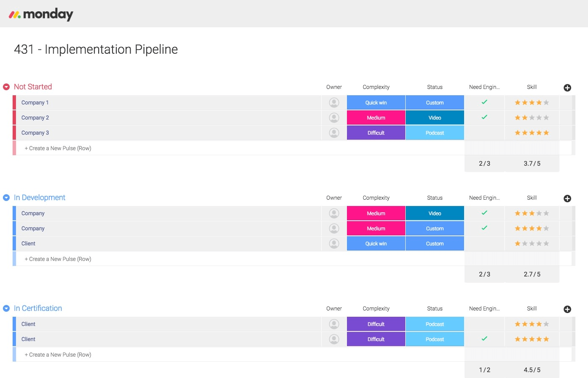Screen dimensions: 588x378
Task: Click 2.7/5 skill average summary
Action: [532, 274]
